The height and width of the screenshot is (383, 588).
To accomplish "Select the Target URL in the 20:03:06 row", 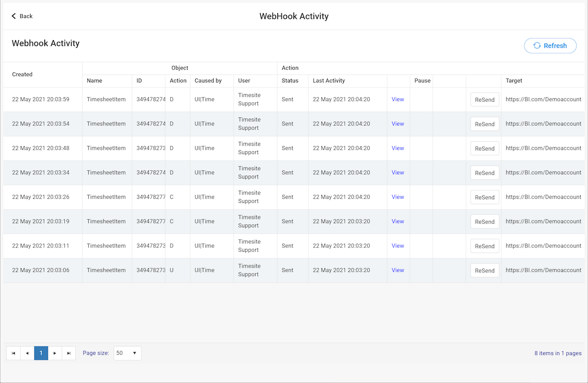I will (x=543, y=270).
